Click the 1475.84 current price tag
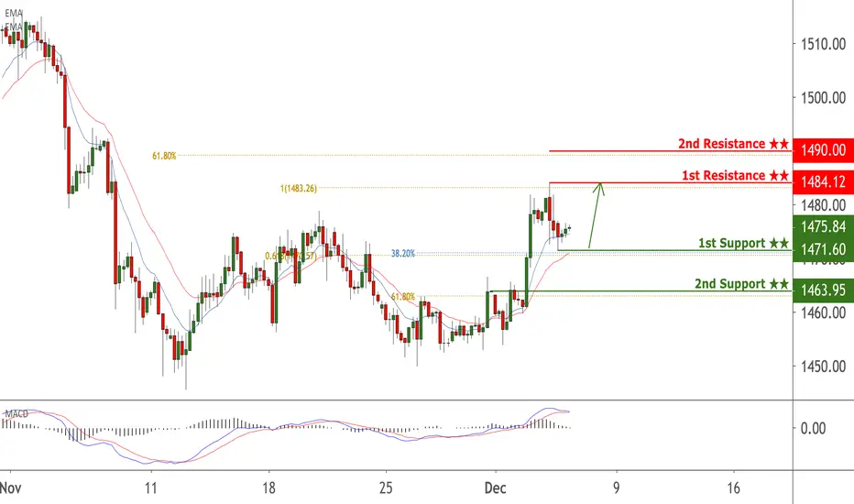This screenshot has width=854, height=504. click(x=823, y=226)
